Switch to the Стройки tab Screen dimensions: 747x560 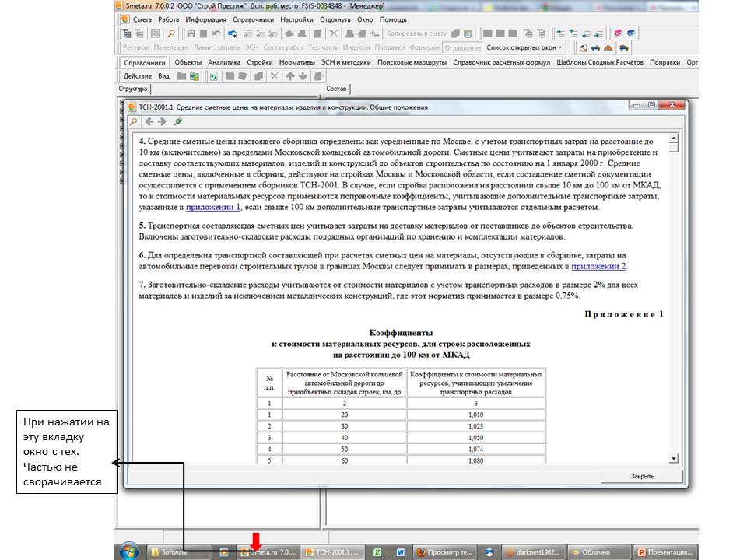click(260, 62)
